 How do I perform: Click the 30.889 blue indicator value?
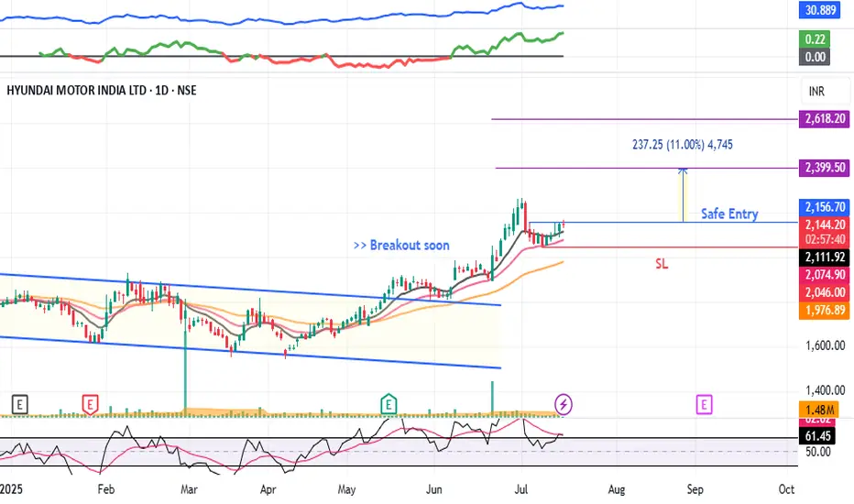pos(819,10)
